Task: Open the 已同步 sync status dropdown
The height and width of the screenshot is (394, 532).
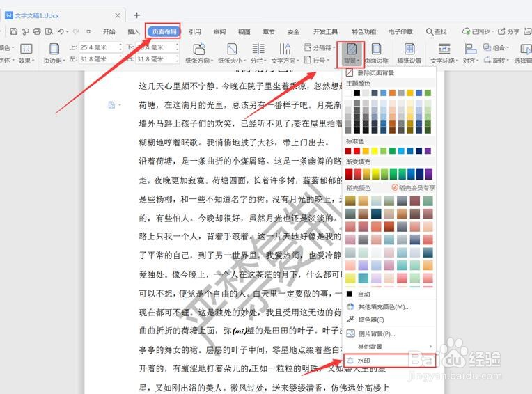Action: click(x=478, y=31)
